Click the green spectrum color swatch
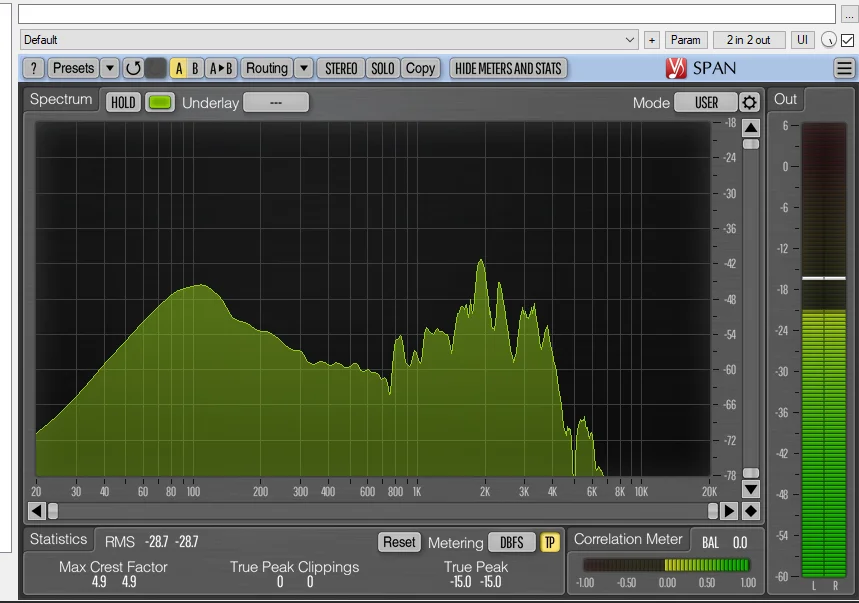Image resolution: width=859 pixels, height=603 pixels. coord(159,102)
